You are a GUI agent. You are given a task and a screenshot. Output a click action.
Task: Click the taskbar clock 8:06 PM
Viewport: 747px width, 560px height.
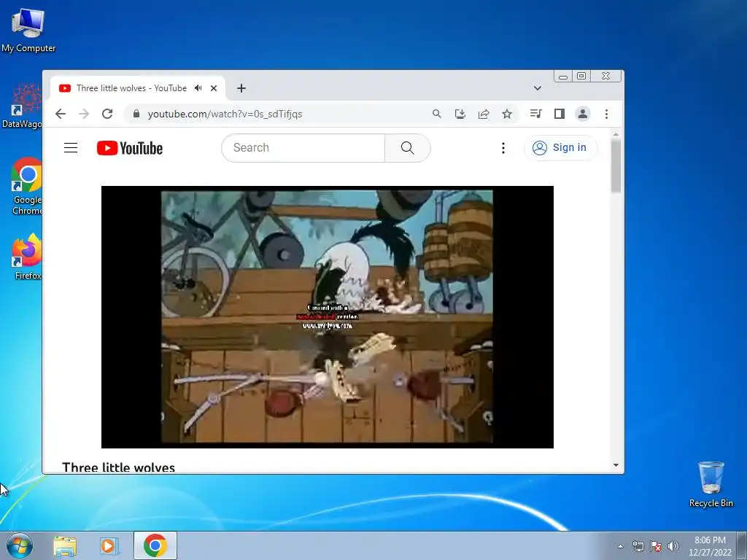(710, 540)
